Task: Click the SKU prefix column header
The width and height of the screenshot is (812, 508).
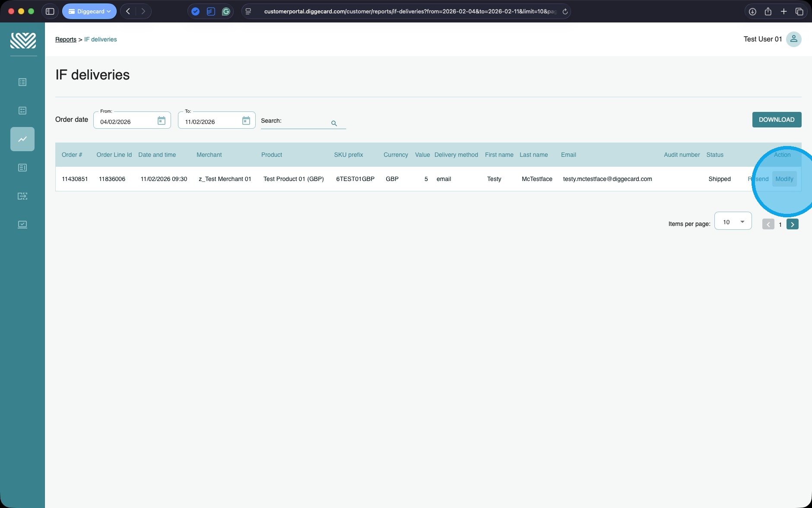Action: point(349,155)
